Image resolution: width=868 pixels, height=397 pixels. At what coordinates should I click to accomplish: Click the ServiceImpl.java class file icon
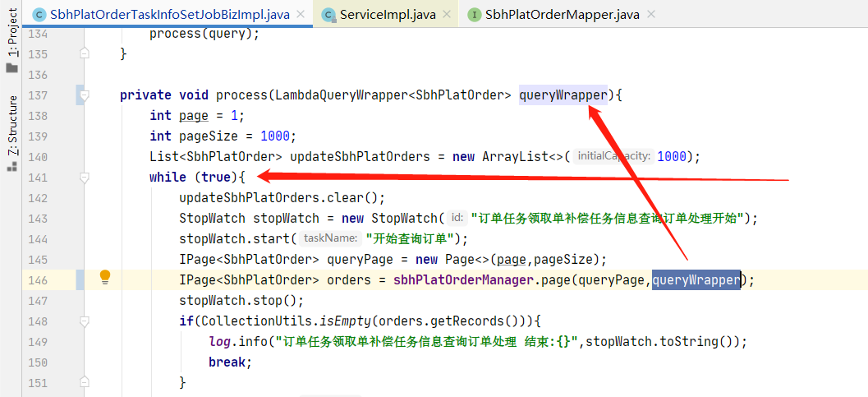click(x=329, y=15)
